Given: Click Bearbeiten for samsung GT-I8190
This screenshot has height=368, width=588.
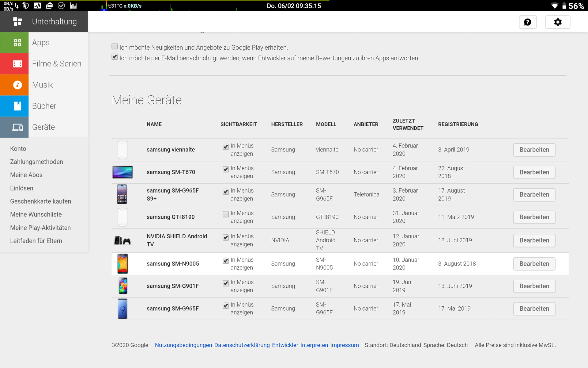Looking at the screenshot, I should tap(534, 217).
